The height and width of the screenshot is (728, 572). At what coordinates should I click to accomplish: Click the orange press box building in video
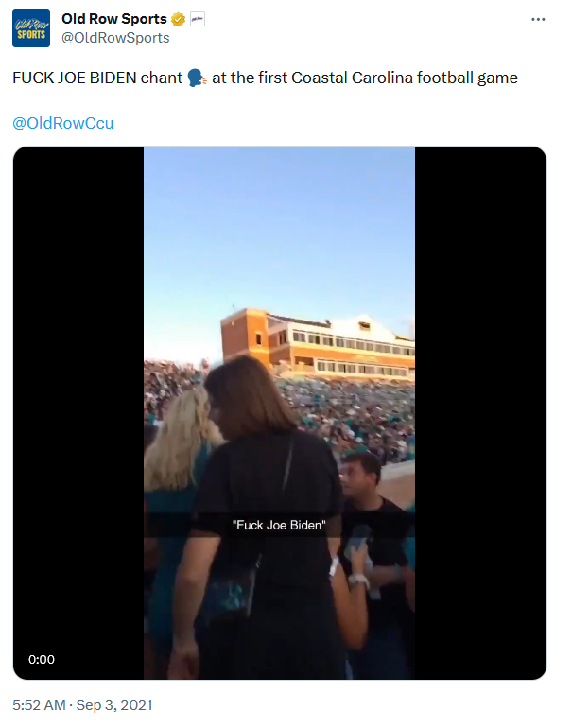[318, 342]
